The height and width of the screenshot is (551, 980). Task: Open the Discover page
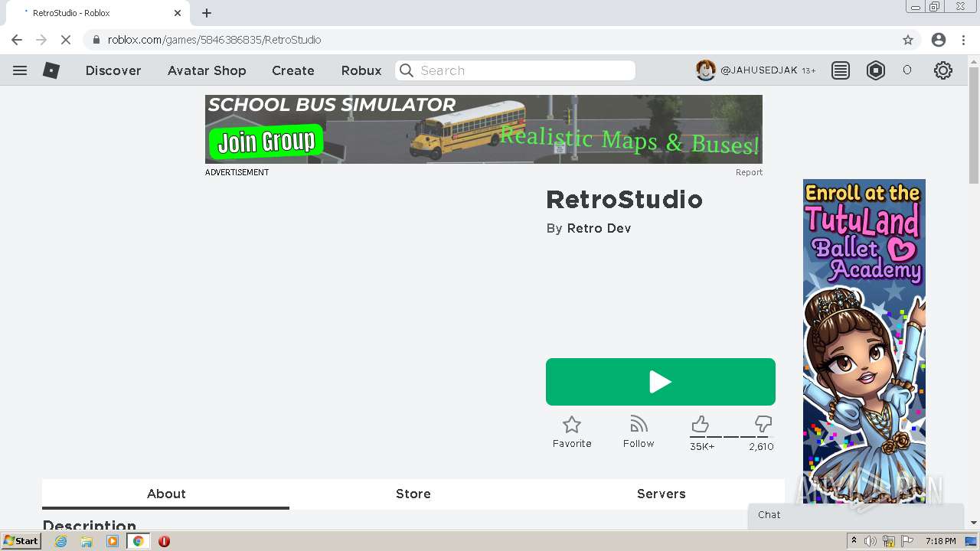[113, 70]
